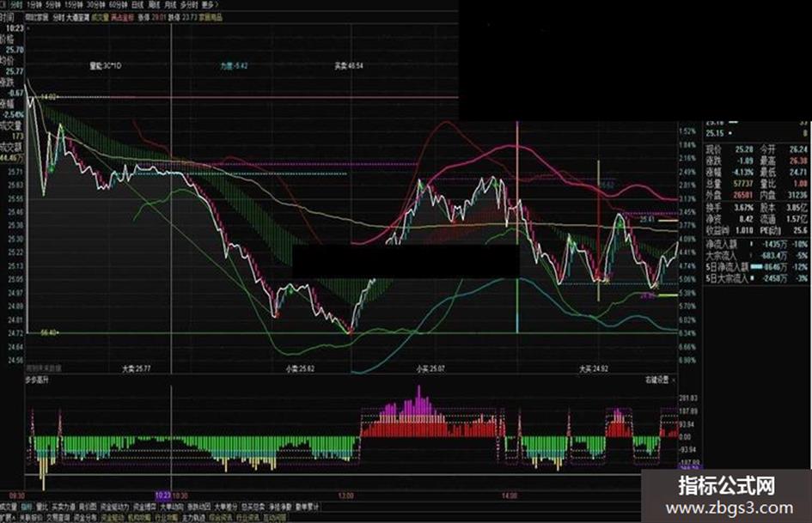Click the 最高 value in quote panel
The image size is (812, 523).
pyautogui.click(x=798, y=161)
